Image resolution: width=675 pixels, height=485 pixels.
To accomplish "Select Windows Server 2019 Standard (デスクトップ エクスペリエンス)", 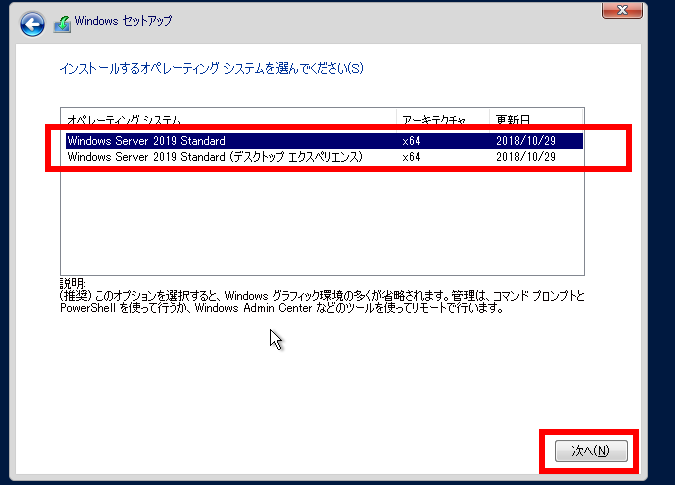I will click(324, 157).
